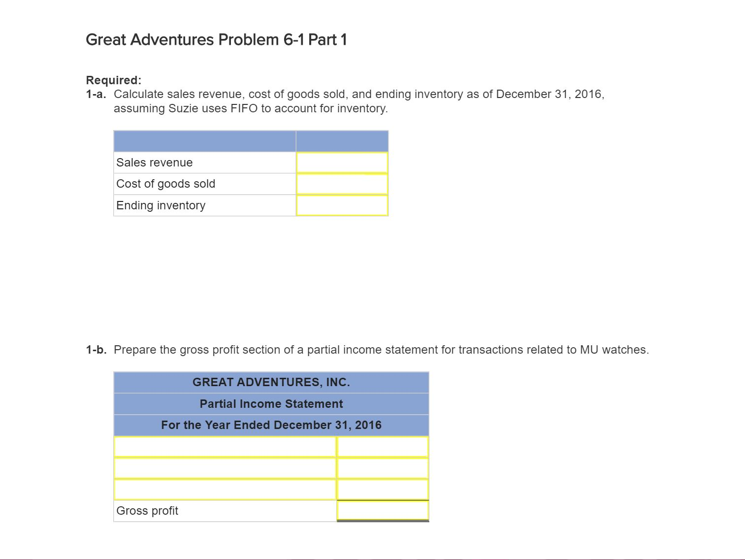Select the Cost of goods sold value field

[342, 184]
